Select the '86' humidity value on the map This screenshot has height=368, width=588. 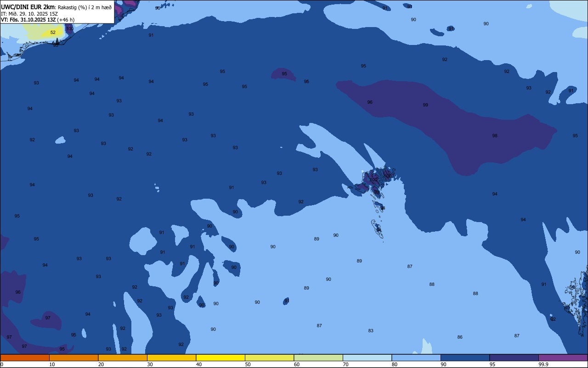coord(460,337)
